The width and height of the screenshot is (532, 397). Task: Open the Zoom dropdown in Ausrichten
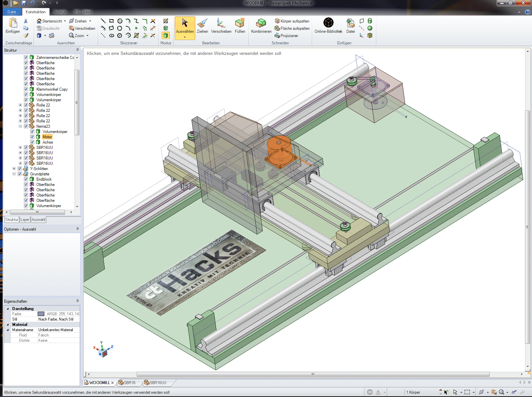(x=87, y=35)
